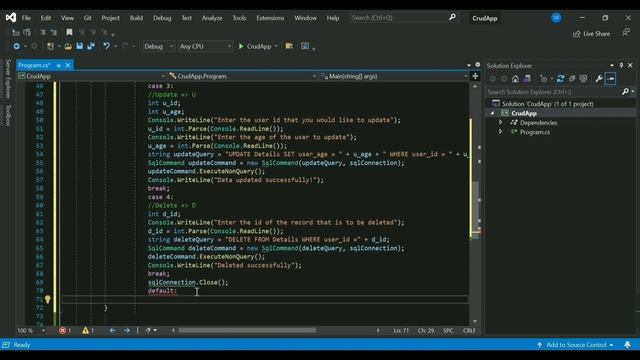Open the CrudApp project scope dropdown
Screen dimensions: 640x360
pos(91,76)
